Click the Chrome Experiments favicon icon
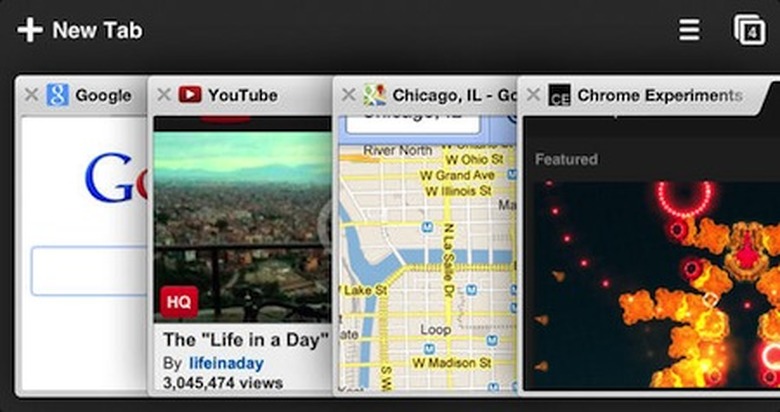Image resolution: width=780 pixels, height=412 pixels. click(560, 95)
